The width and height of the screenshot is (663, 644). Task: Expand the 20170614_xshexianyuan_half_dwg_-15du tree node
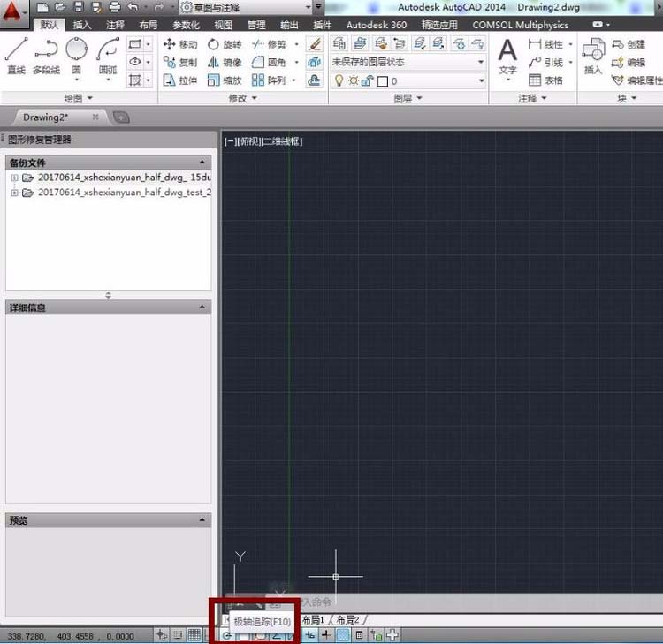click(14, 178)
